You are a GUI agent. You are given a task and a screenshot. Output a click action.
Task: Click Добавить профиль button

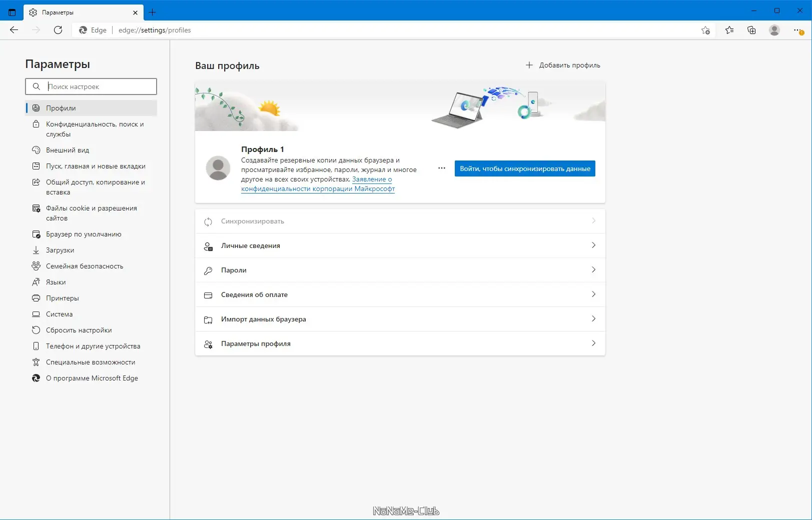tap(563, 65)
